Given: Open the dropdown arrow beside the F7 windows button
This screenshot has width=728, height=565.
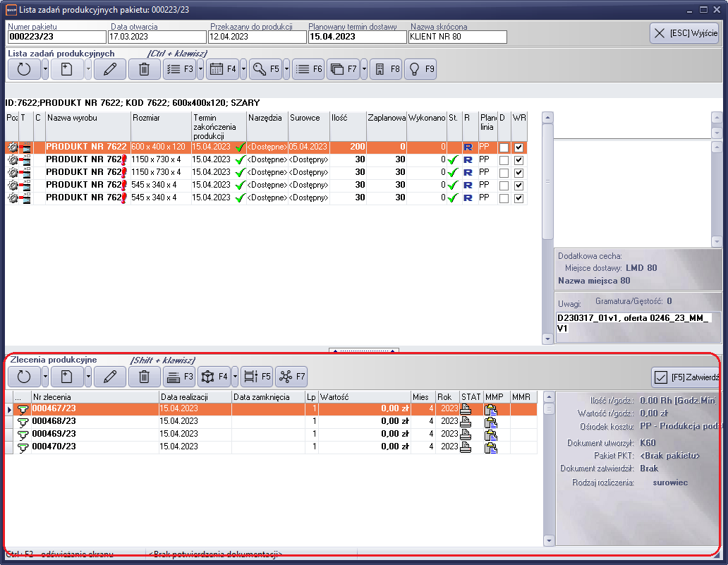Looking at the screenshot, I should pos(363,69).
